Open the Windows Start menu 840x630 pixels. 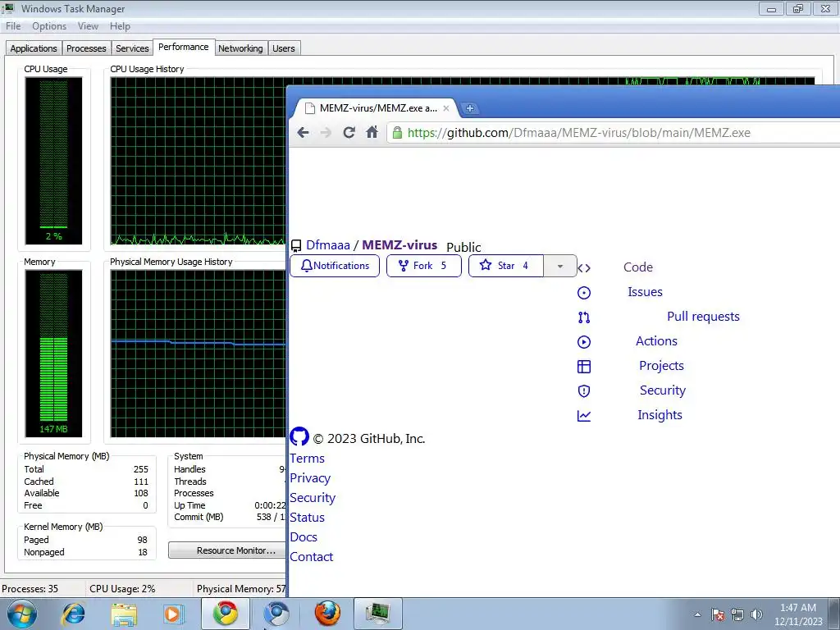(22, 614)
